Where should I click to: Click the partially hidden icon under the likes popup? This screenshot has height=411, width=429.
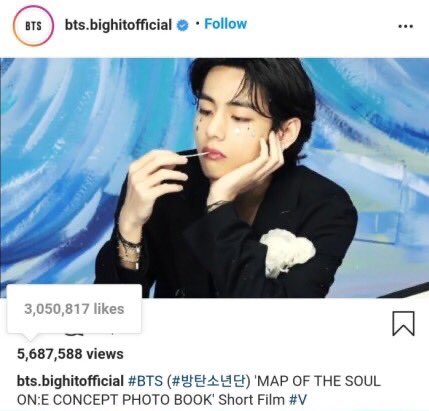click(76, 333)
